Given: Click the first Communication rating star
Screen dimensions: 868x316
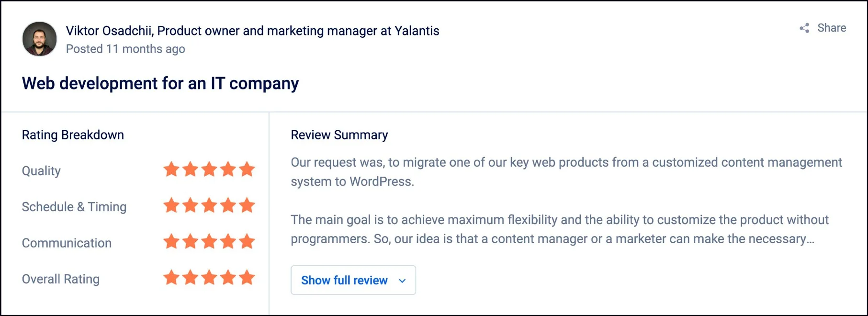Looking at the screenshot, I should [171, 241].
